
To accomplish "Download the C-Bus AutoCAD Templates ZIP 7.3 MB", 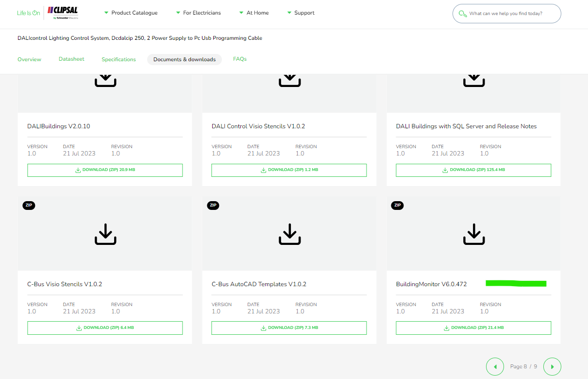I will tap(289, 328).
